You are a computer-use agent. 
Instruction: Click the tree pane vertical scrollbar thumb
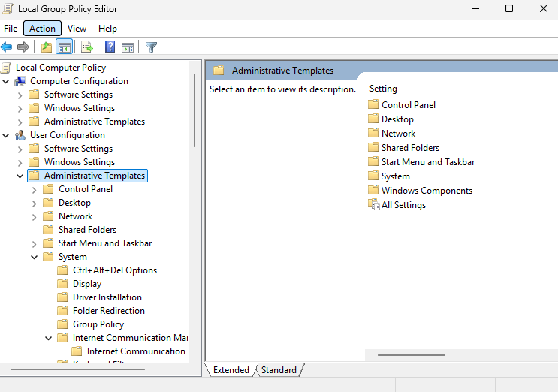(x=195, y=110)
